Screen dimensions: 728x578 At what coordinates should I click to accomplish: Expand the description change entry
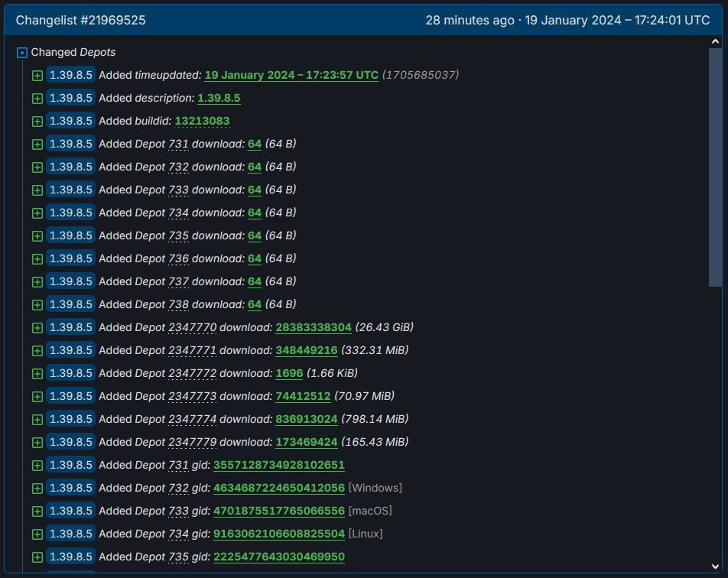(37, 98)
